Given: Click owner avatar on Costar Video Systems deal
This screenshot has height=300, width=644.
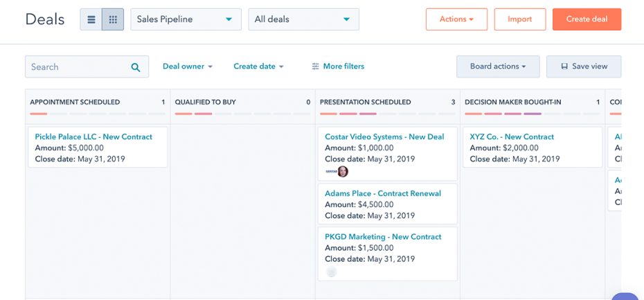Looking at the screenshot, I should click(x=342, y=171).
